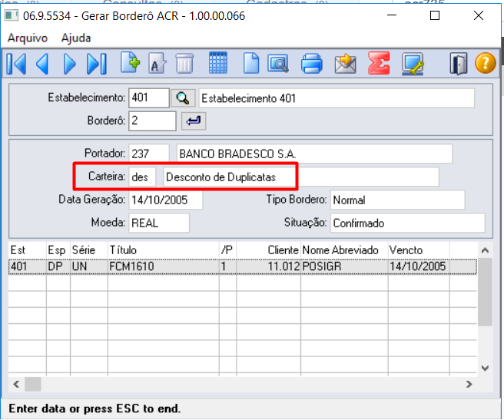Click the monitor with wrench icon

[x=413, y=64]
